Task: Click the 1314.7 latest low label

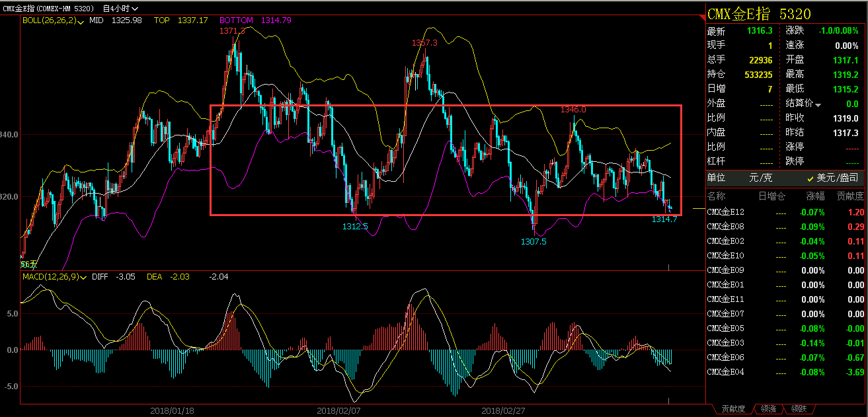Action: coord(664,219)
